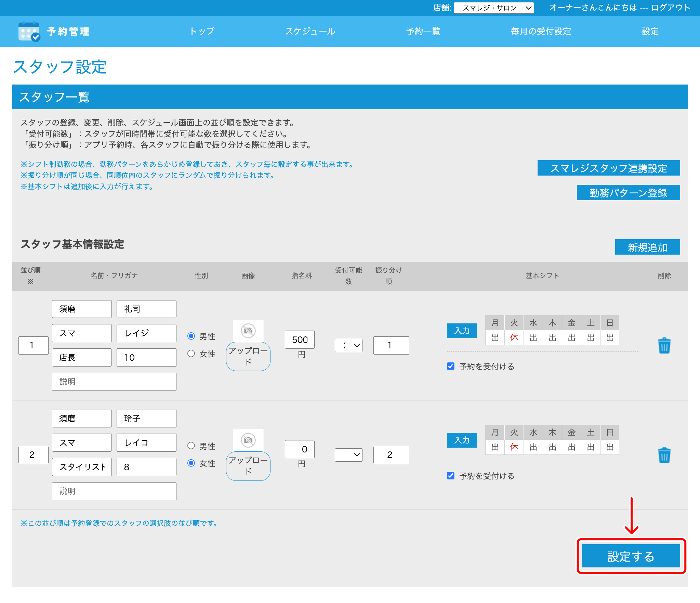The height and width of the screenshot is (603, 700).
Task: Click no-photo image placeholder for staff 1
Action: [x=248, y=331]
